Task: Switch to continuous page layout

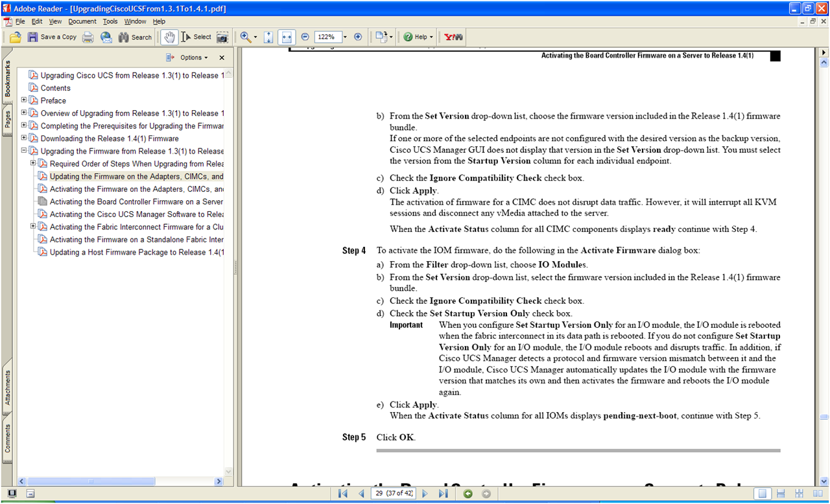Action: pos(783,494)
